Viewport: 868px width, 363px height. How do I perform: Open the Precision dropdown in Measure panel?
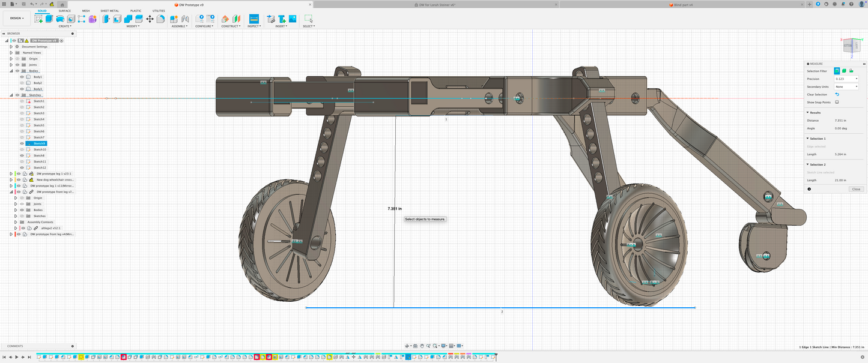(846, 79)
